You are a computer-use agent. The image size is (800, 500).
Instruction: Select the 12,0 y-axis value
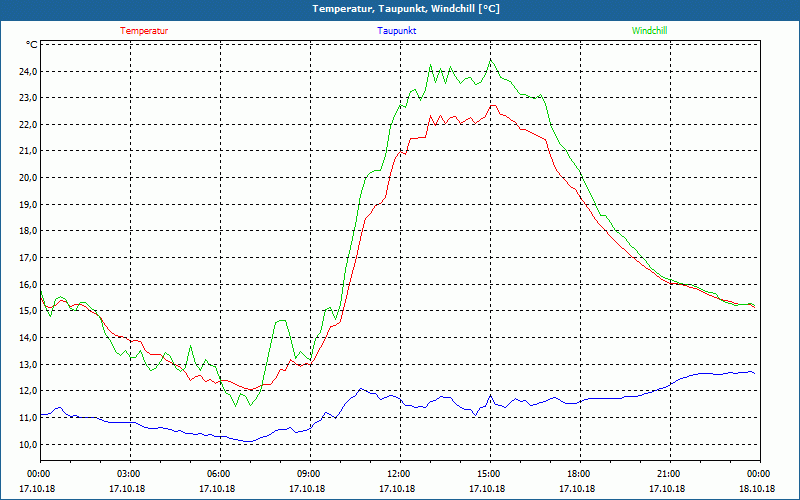click(28, 391)
